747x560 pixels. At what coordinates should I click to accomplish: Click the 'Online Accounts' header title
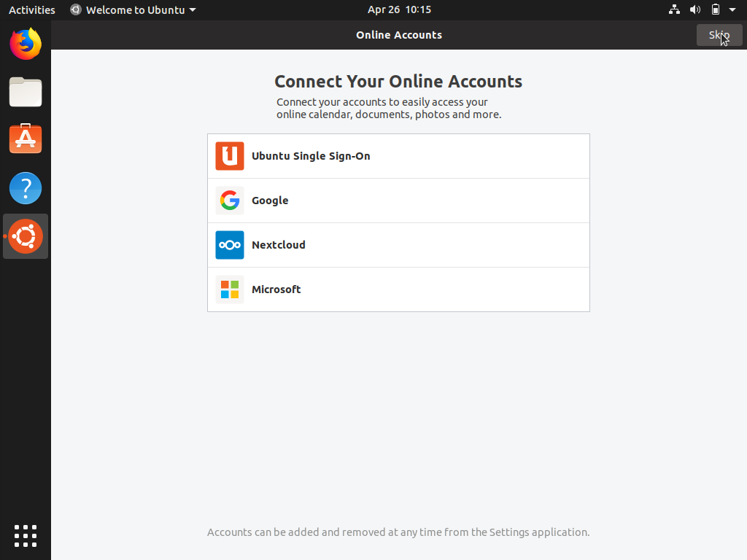tap(399, 35)
